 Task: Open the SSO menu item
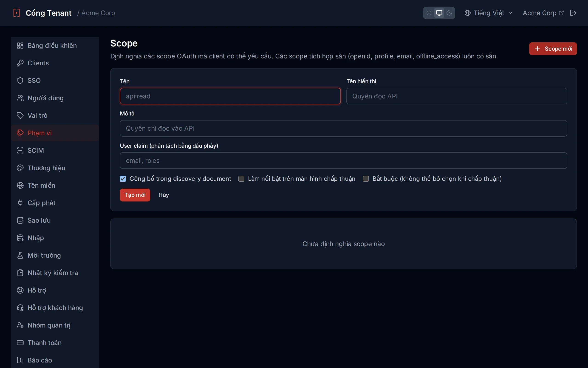(x=55, y=80)
